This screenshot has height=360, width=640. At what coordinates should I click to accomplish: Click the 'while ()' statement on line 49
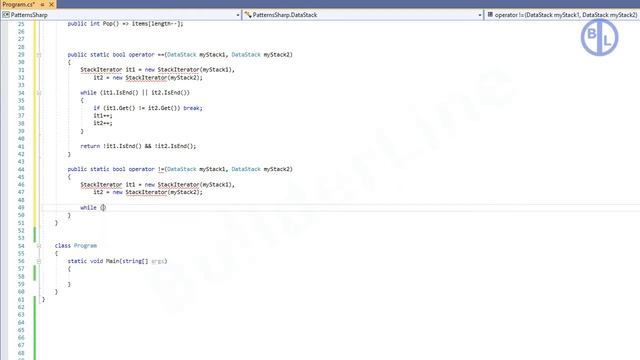93,208
